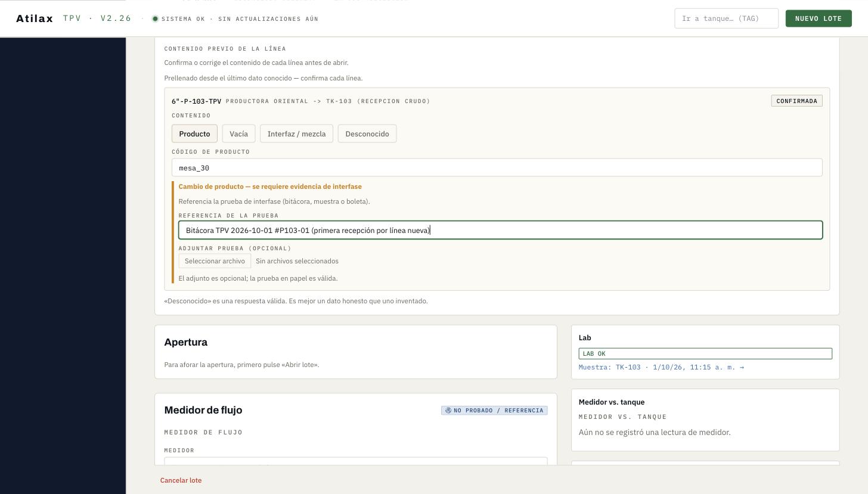Image resolution: width=868 pixels, height=494 pixels.
Task: Click 'Aún no se registró una lectura de medidor.'
Action: point(655,433)
